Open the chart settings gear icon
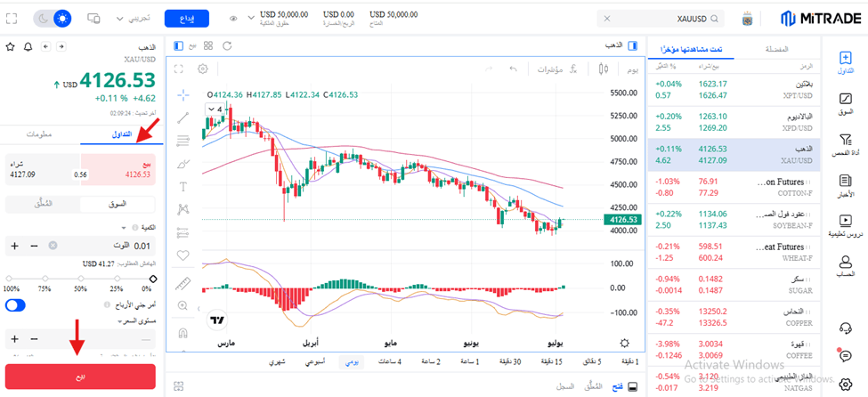Image resolution: width=868 pixels, height=397 pixels. (203, 69)
